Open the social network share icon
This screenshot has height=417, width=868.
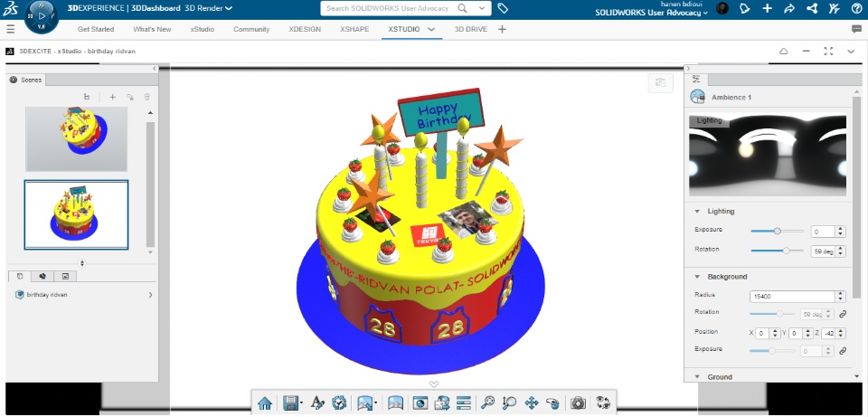point(812,8)
